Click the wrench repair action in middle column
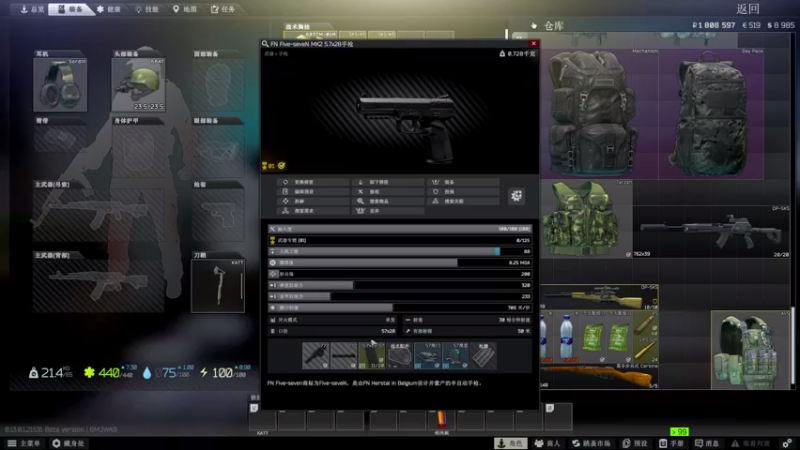The width and height of the screenshot is (800, 450). (388, 192)
